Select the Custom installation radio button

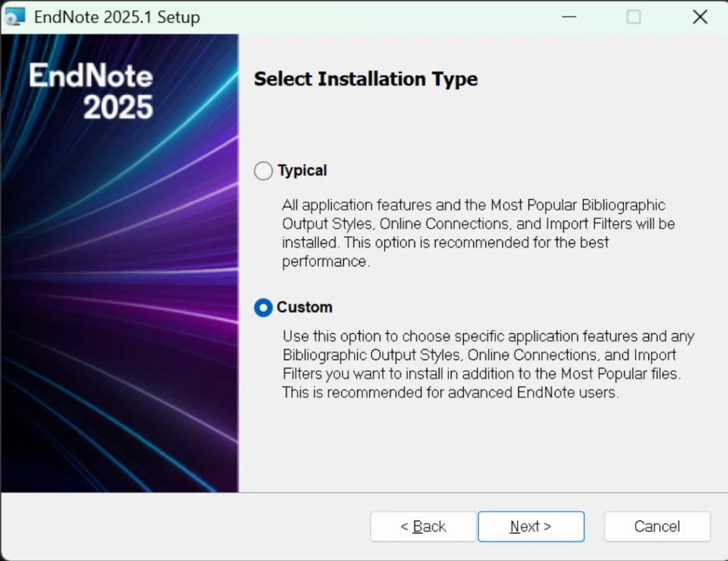(263, 307)
